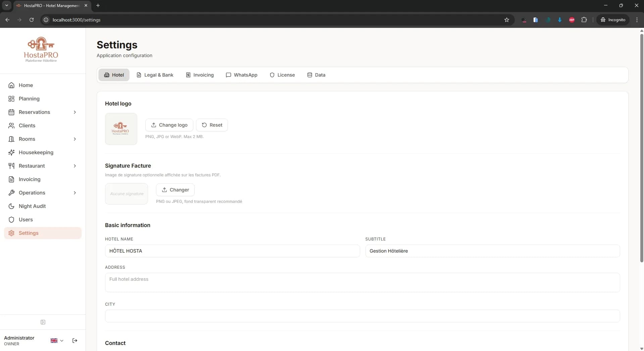
Task: Expand the Operations submenu
Action: click(x=75, y=193)
